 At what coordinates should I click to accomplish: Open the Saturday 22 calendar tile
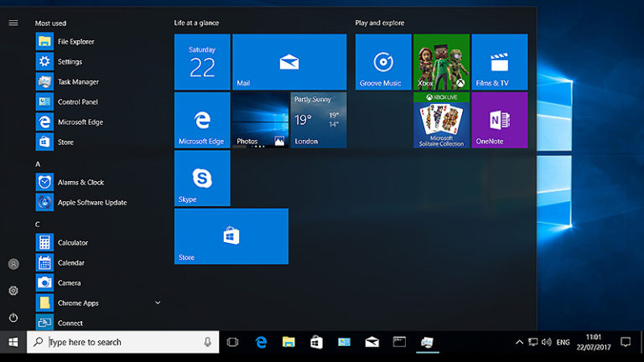202,62
